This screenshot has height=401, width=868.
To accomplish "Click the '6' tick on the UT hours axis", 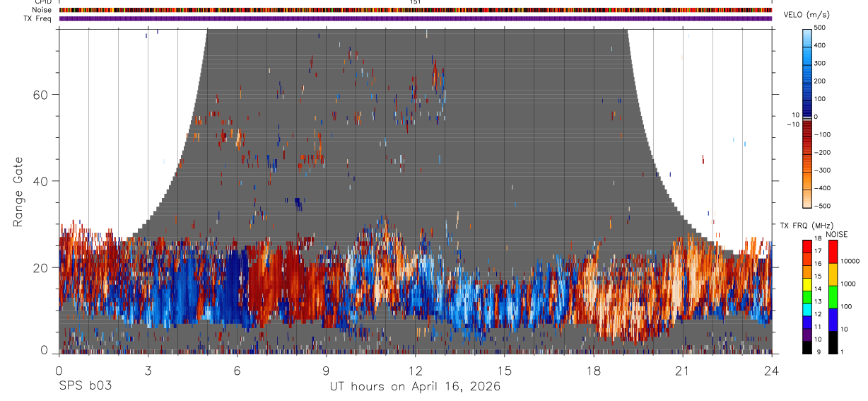I will [237, 370].
